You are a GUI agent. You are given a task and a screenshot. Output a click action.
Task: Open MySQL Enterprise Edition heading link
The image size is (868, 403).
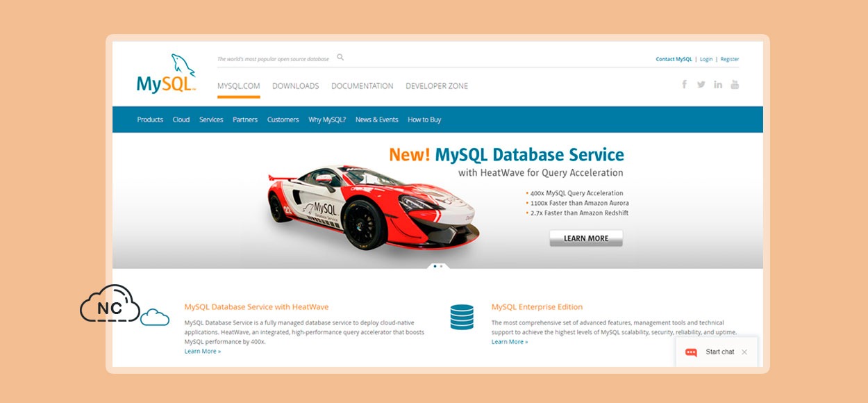(537, 306)
